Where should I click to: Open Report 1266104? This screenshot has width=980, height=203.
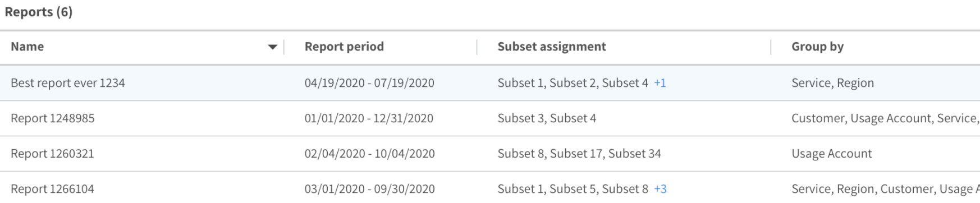click(52, 189)
